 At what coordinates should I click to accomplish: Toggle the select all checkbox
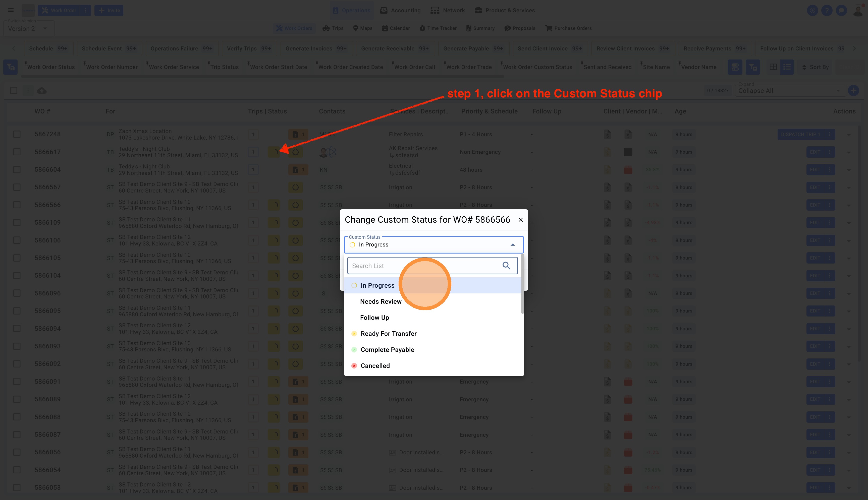tap(14, 91)
